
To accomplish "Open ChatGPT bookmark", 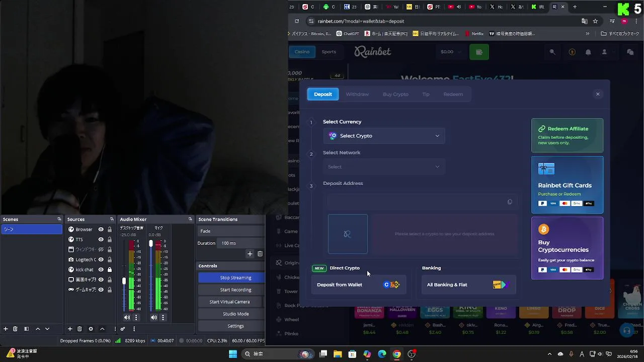I will point(348,34).
